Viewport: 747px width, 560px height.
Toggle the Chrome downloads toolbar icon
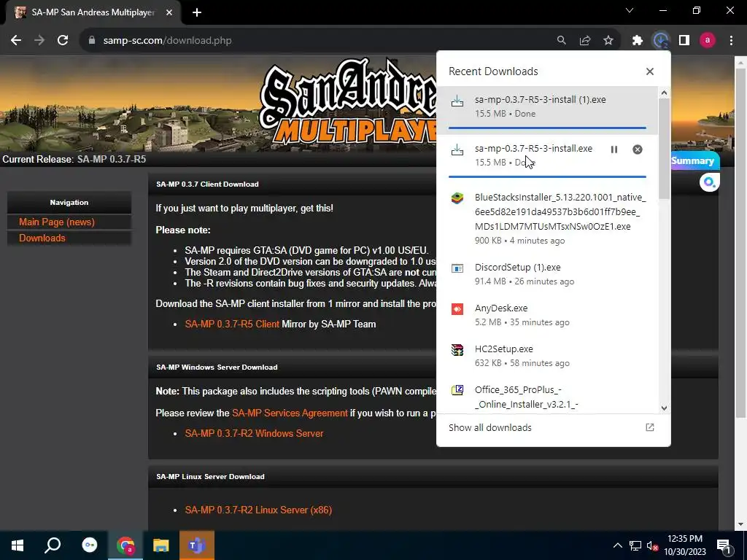pyautogui.click(x=661, y=41)
